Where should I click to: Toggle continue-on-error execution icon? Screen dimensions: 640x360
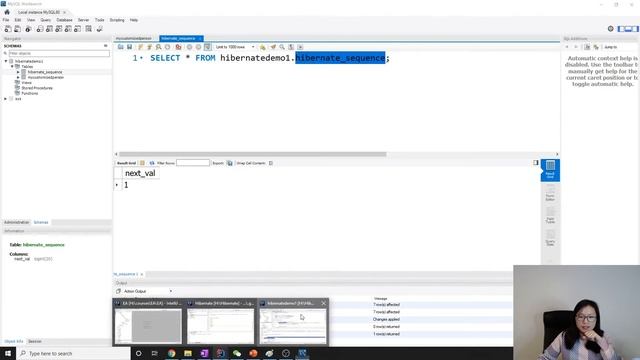pyautogui.click(x=178, y=47)
